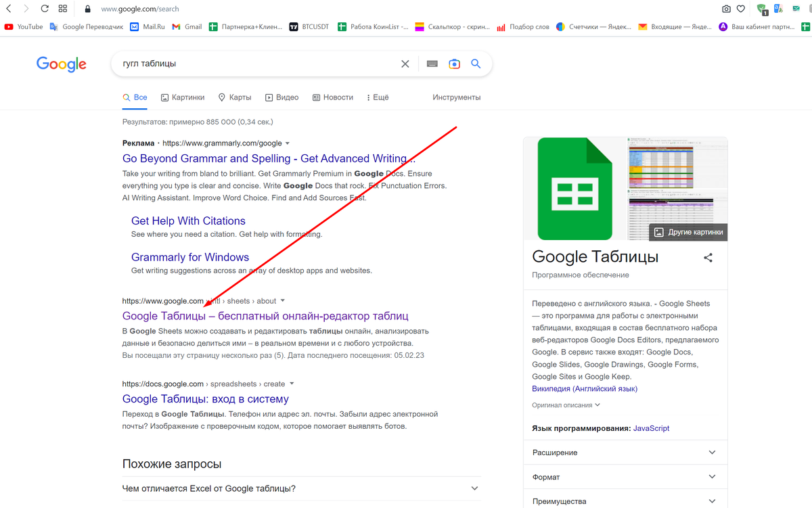Open Grammarly for Windows link

point(190,257)
